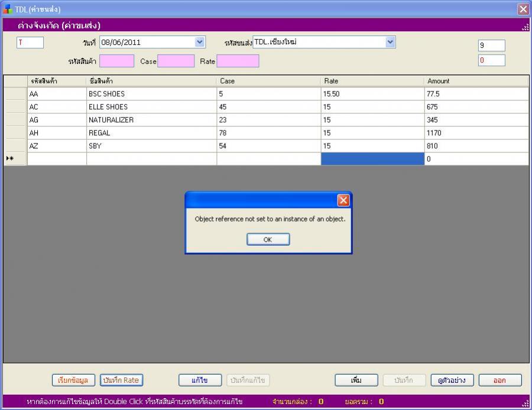Click the new row selector with asterisk

pos(15,159)
